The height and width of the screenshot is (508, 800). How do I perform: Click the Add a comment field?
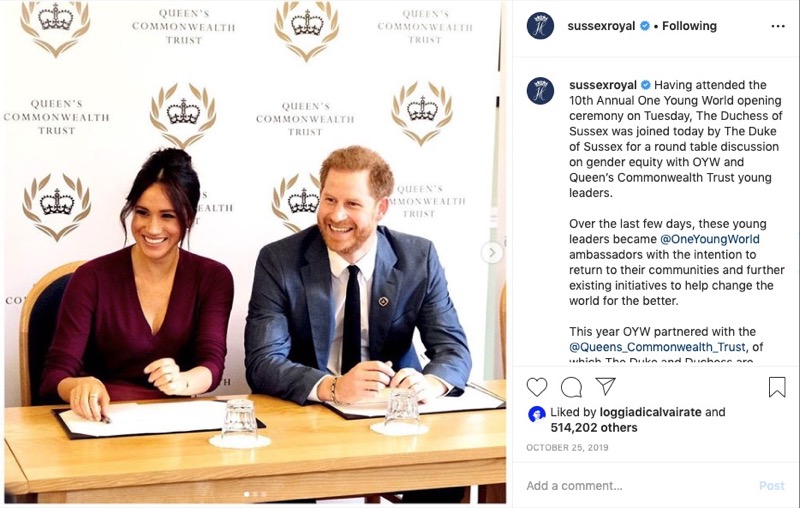click(x=638, y=486)
